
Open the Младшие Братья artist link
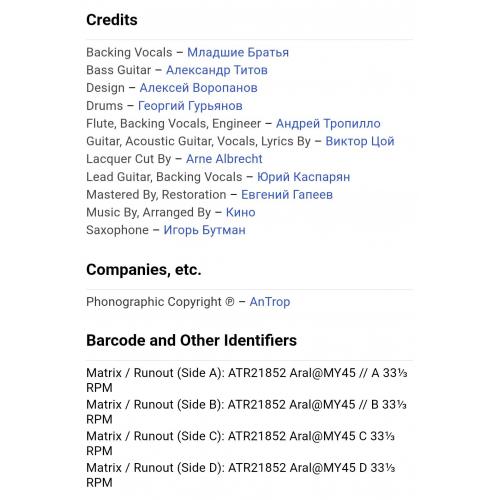[238, 53]
